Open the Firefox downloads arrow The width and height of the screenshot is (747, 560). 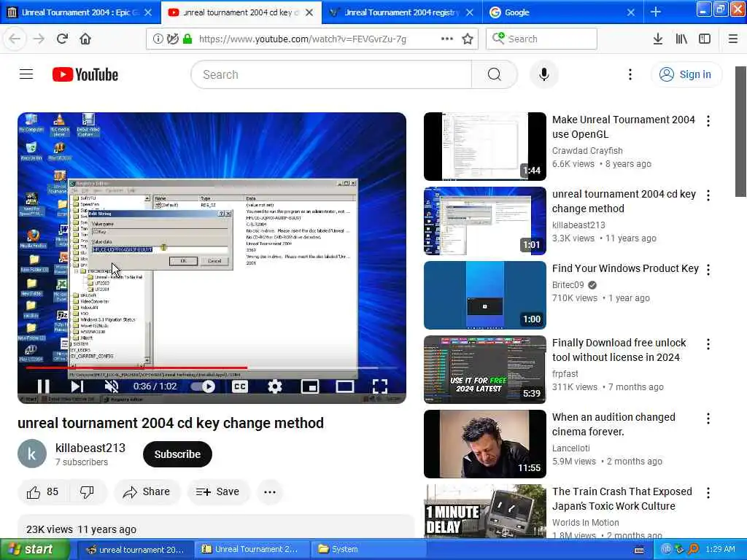(657, 39)
